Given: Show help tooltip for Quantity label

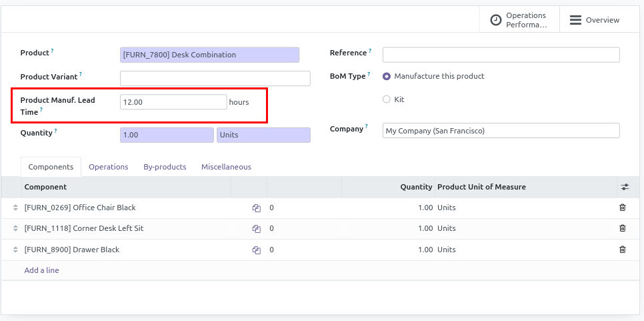Looking at the screenshot, I should (55, 130).
